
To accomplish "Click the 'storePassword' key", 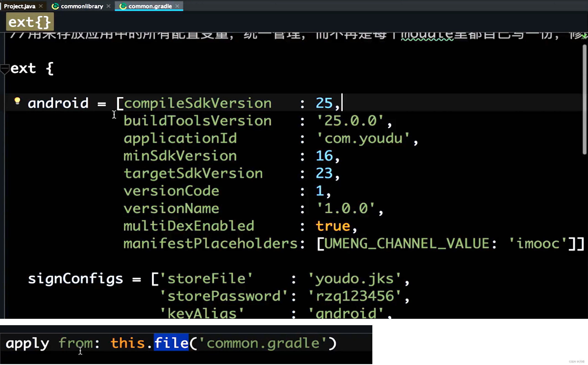I will [224, 296].
